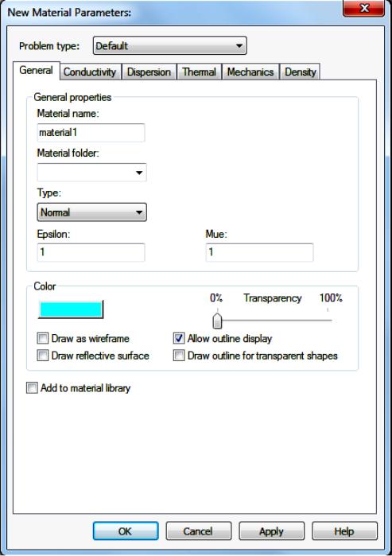Click the Mue value field
The image size is (392, 556).
[x=259, y=252]
